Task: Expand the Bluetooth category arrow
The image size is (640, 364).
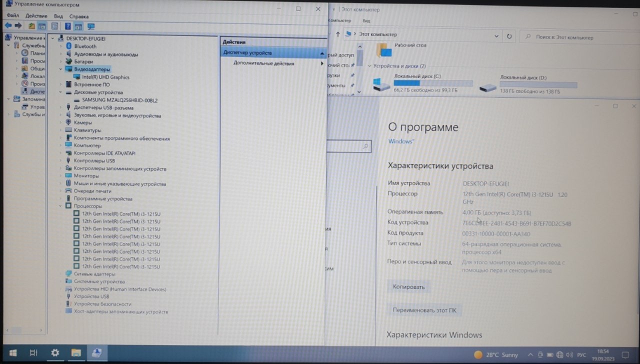Action: tap(61, 46)
